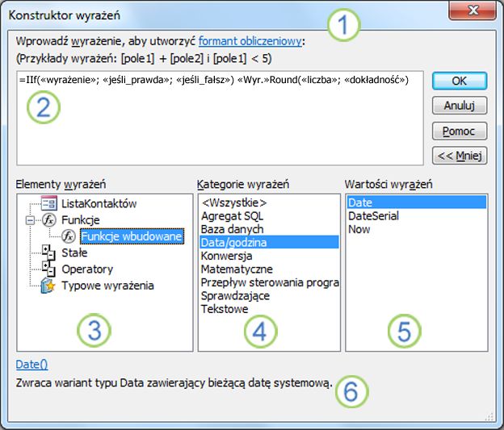Screen dimensions: 504x430
Task: Click the << Mniej button
Action: [460, 156]
